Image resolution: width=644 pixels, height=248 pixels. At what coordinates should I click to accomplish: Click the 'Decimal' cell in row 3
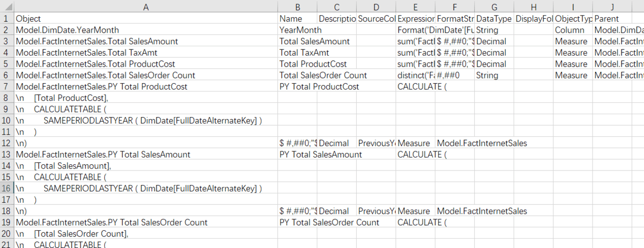(x=494, y=41)
